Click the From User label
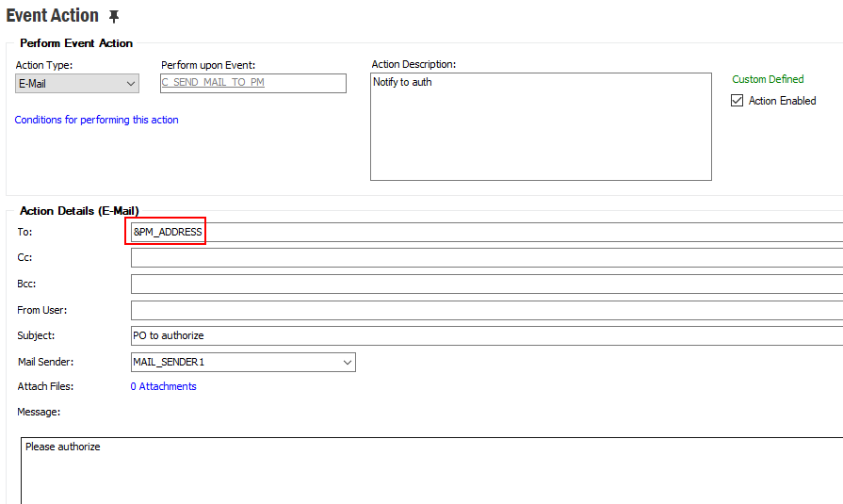 click(42, 310)
